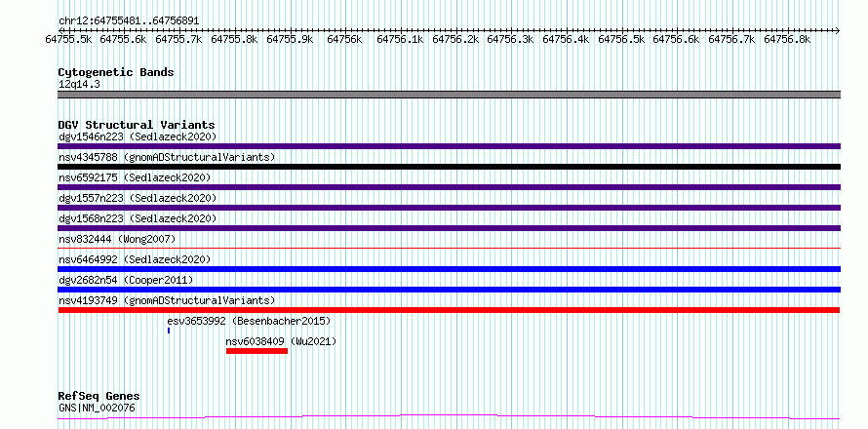Click the esv3653992 (Besenbacher2015) label

pyautogui.click(x=249, y=321)
